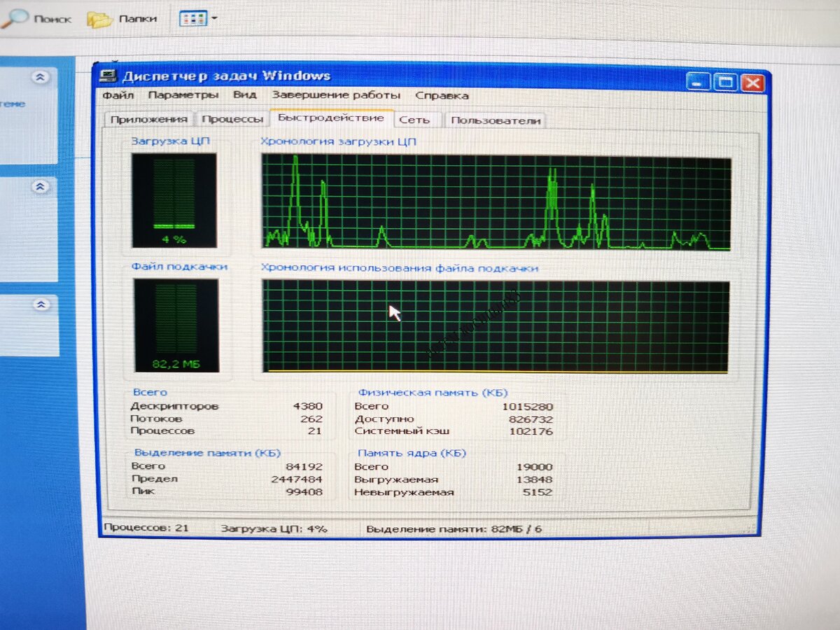Collapse the bottom sidebar panel chevron
Screen dimensions: 840x630
(x=41, y=304)
